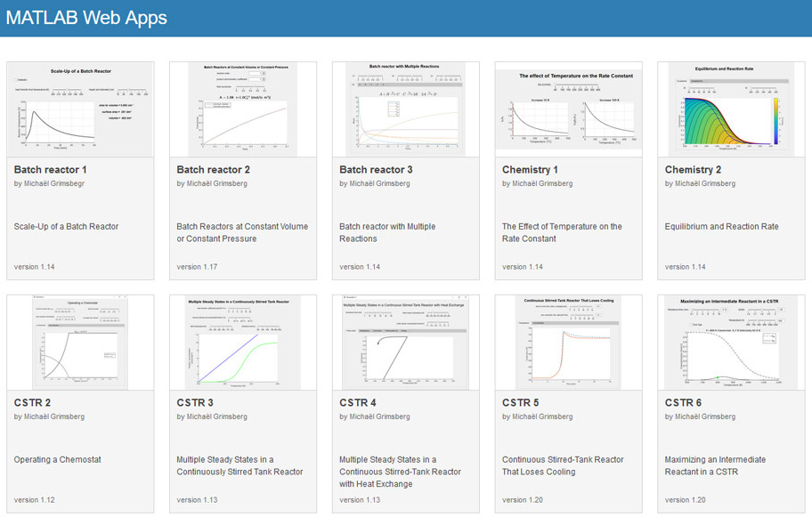Click the Operating a Chemostat preview image
812x517 pixels.
point(80,340)
